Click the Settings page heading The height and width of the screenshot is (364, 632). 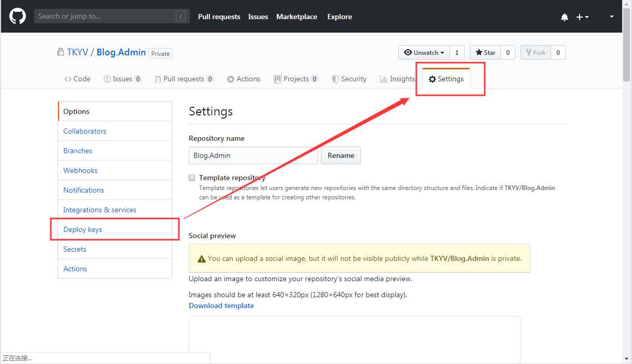click(210, 111)
